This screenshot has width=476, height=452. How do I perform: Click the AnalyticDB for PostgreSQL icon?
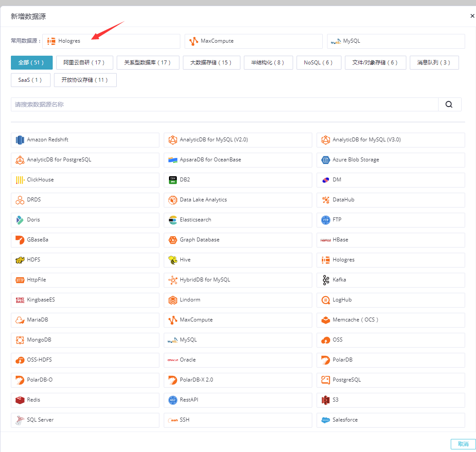tap(20, 160)
